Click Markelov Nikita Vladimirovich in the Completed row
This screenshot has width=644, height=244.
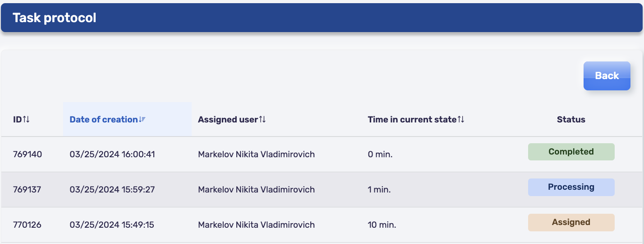pos(256,155)
